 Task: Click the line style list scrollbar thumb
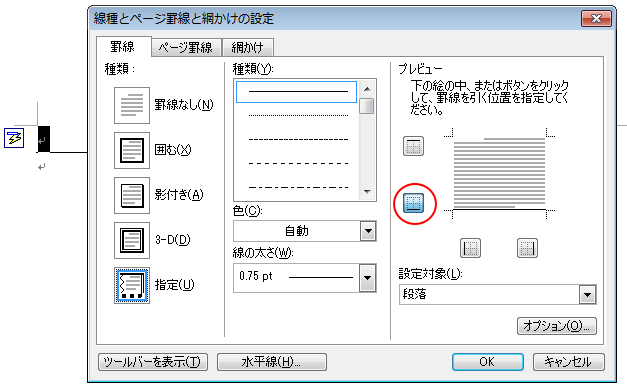(x=367, y=106)
